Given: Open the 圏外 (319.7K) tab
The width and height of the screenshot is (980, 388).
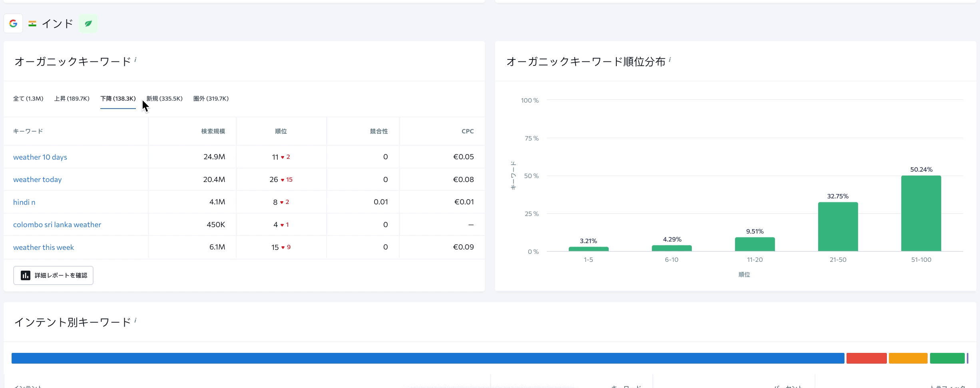Looking at the screenshot, I should (211, 99).
